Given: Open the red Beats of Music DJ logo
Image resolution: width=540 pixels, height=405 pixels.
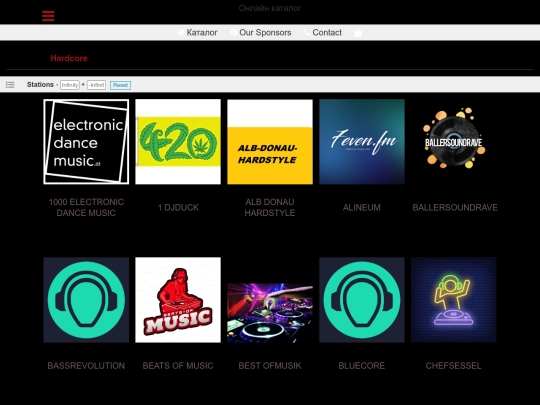Looking at the screenshot, I should pyautogui.click(x=178, y=300).
